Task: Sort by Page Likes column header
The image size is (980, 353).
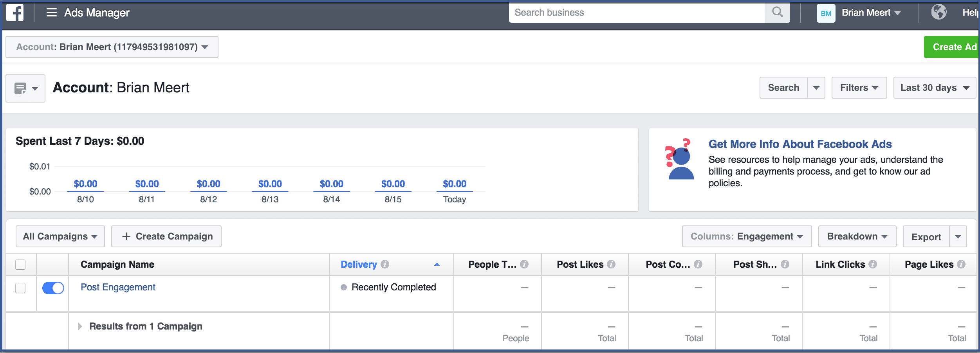Action: coord(929,265)
